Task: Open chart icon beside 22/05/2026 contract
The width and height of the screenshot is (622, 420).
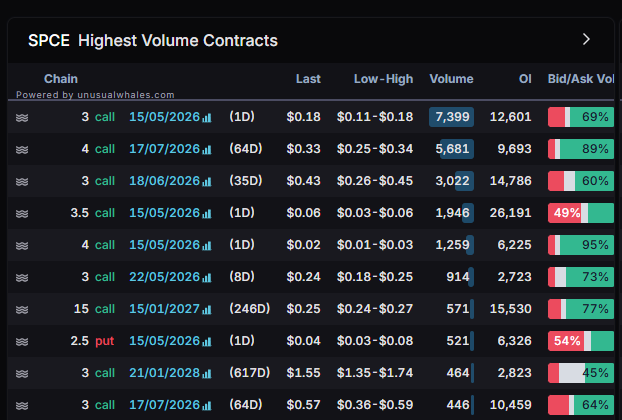Action: tap(207, 278)
